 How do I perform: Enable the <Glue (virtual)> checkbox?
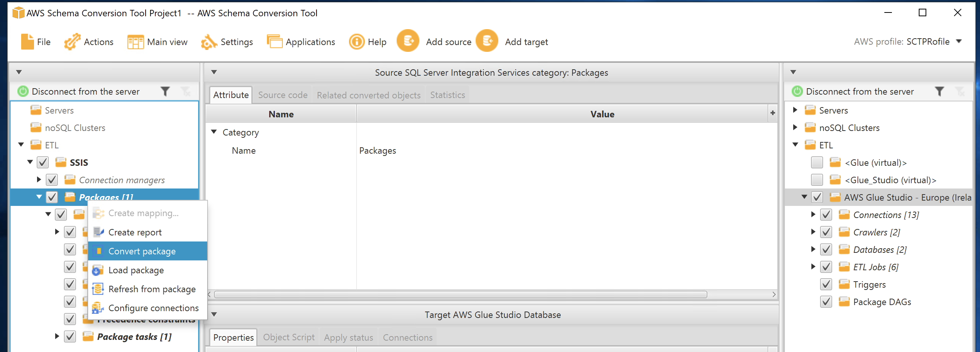[817, 162]
